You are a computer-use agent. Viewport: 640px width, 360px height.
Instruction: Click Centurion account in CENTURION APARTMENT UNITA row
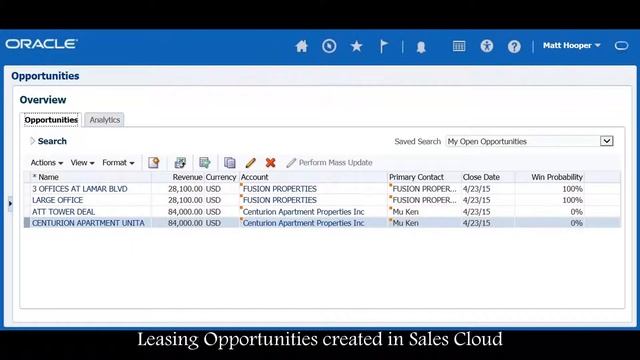coord(303,223)
